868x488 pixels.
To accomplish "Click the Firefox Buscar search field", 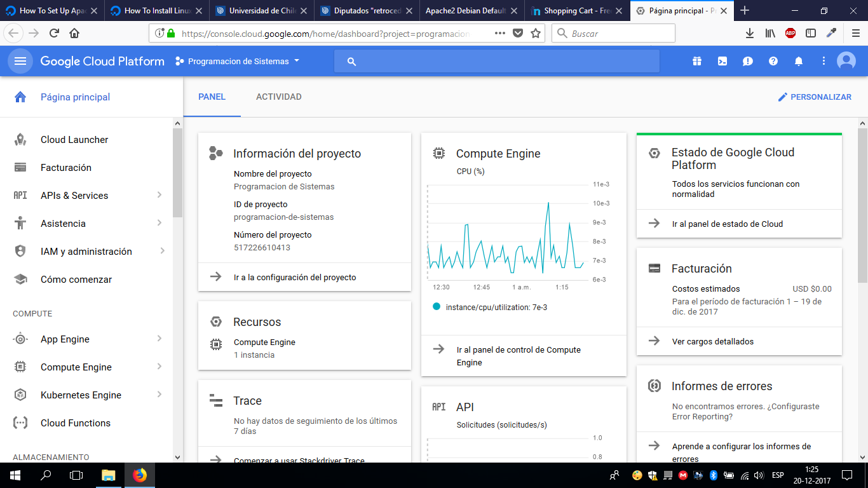I will click(613, 34).
